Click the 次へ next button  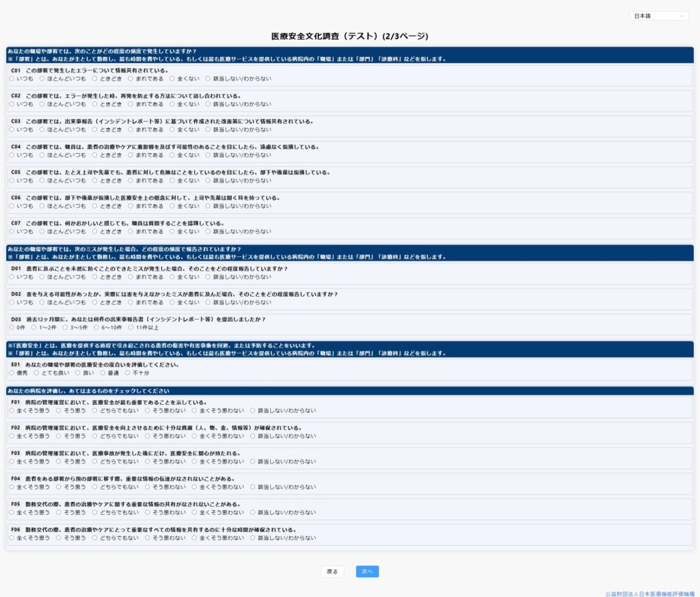pyautogui.click(x=367, y=572)
